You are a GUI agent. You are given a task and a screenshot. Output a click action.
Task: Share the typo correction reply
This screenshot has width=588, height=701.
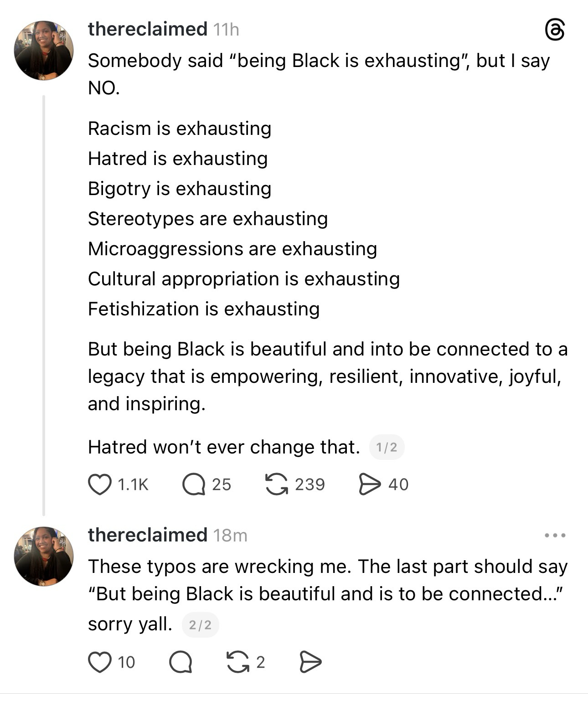point(310,662)
